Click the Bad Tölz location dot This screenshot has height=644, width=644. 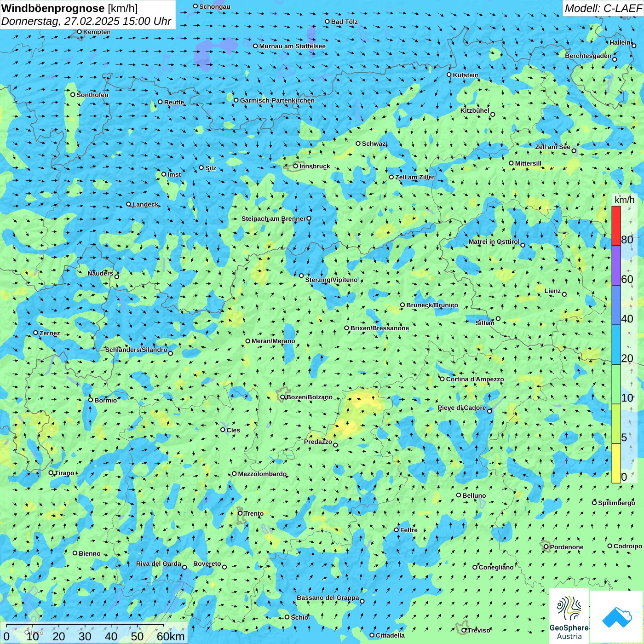[x=328, y=22]
